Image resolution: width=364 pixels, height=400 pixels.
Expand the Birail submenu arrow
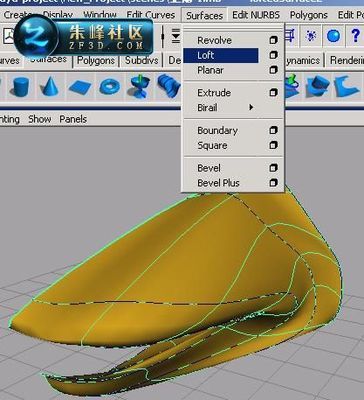(251, 107)
